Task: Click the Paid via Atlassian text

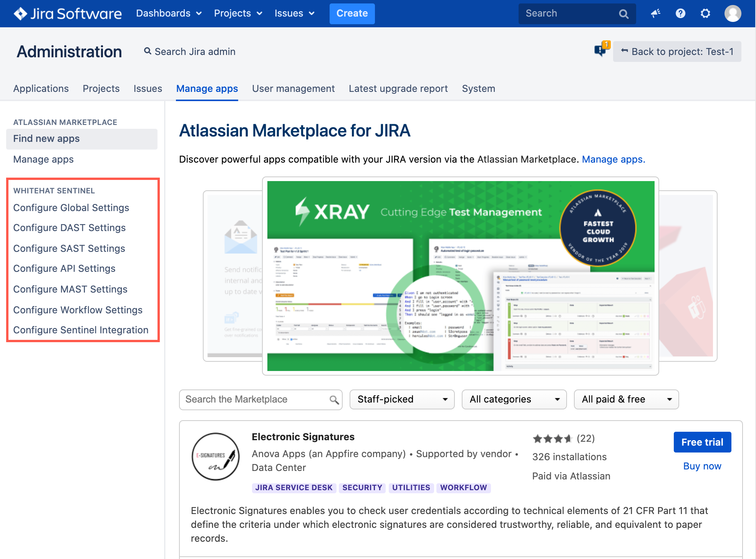Action: tap(571, 476)
